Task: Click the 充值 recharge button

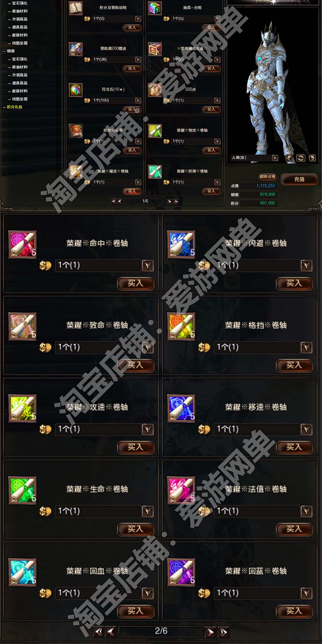Action: coord(299,180)
